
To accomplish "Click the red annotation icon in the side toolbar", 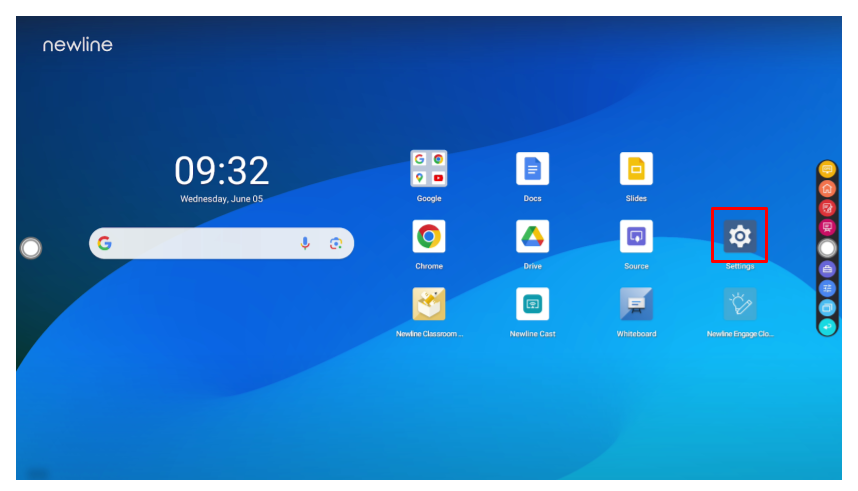I will 827,208.
